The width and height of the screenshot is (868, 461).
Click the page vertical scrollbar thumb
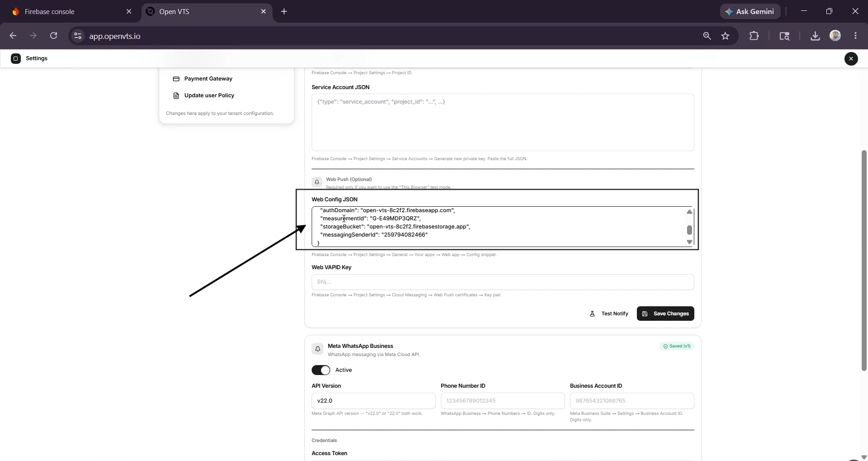(x=864, y=261)
